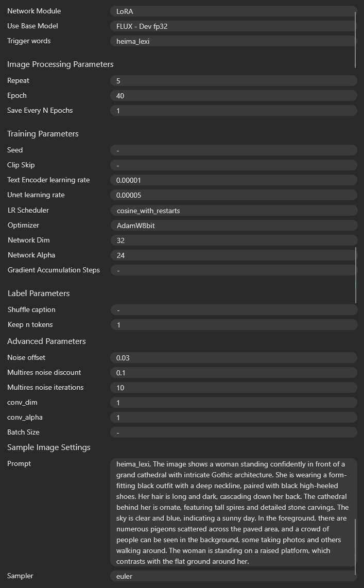
Task: Click the Trigger words field heima_lexi
Action: (234, 41)
